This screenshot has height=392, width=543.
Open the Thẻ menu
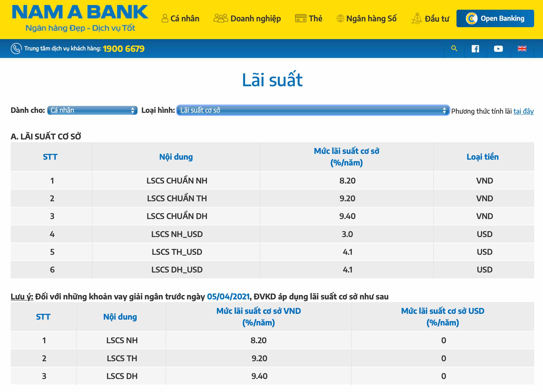click(x=309, y=19)
